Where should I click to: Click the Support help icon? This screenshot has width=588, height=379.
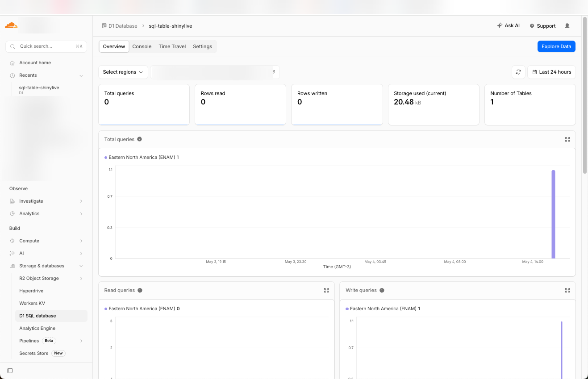(x=532, y=26)
